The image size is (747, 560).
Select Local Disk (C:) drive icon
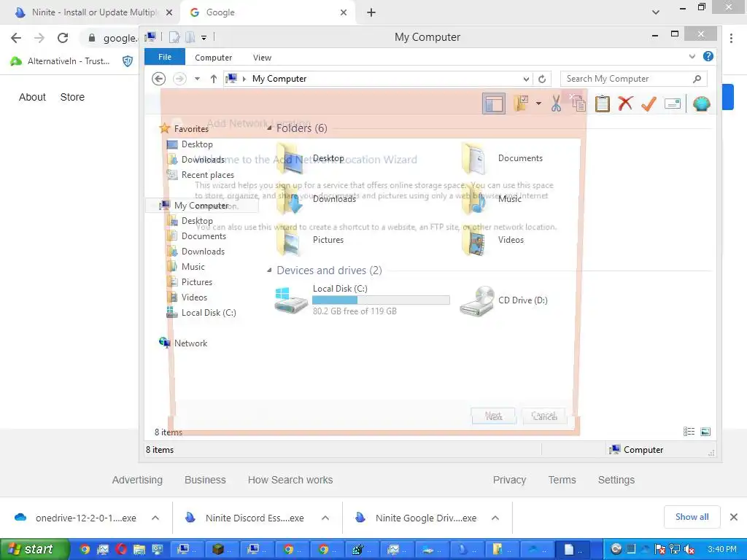(290, 300)
